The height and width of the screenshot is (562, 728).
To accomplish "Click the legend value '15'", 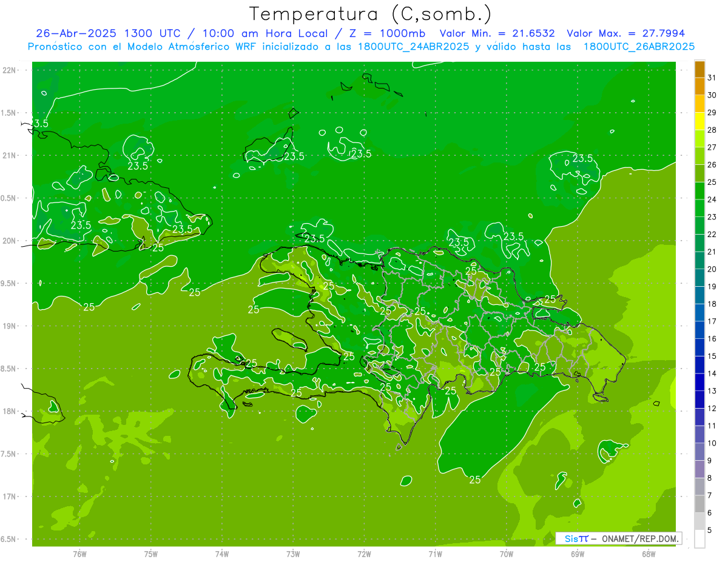I will coord(712,356).
